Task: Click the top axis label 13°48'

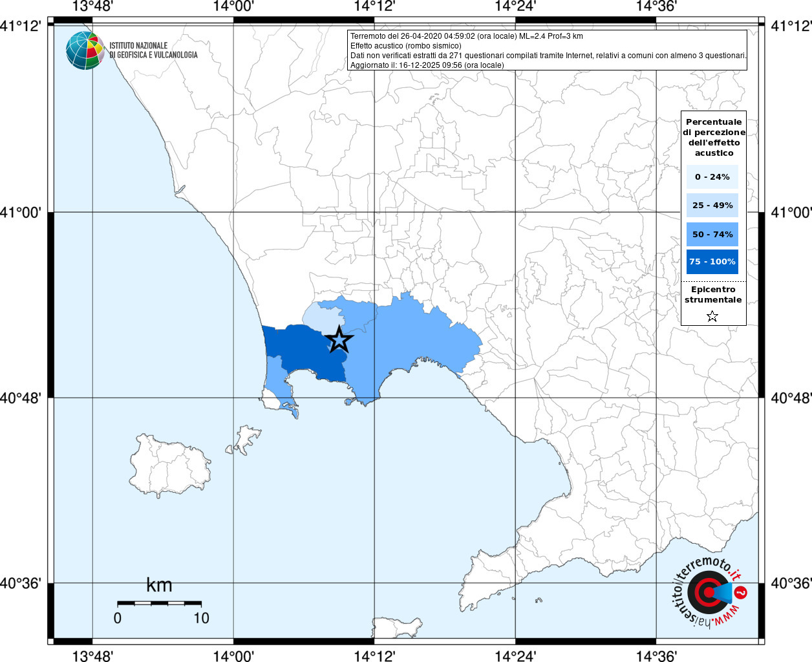Action: point(92,6)
